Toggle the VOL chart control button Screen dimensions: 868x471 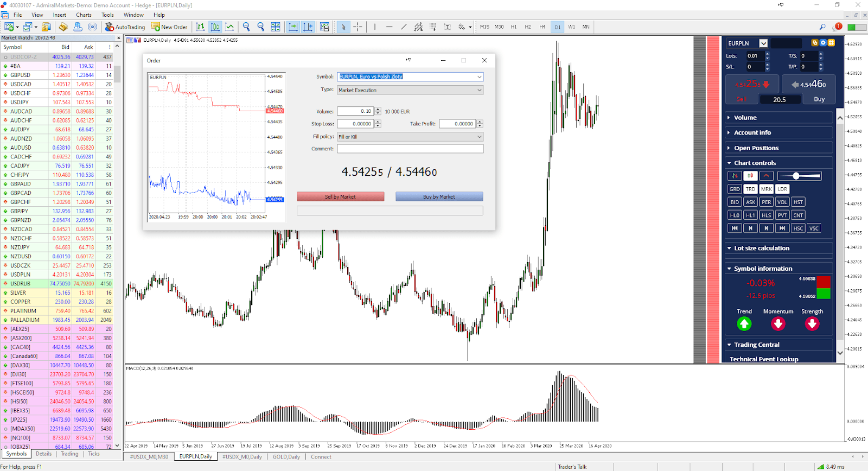[x=782, y=202]
